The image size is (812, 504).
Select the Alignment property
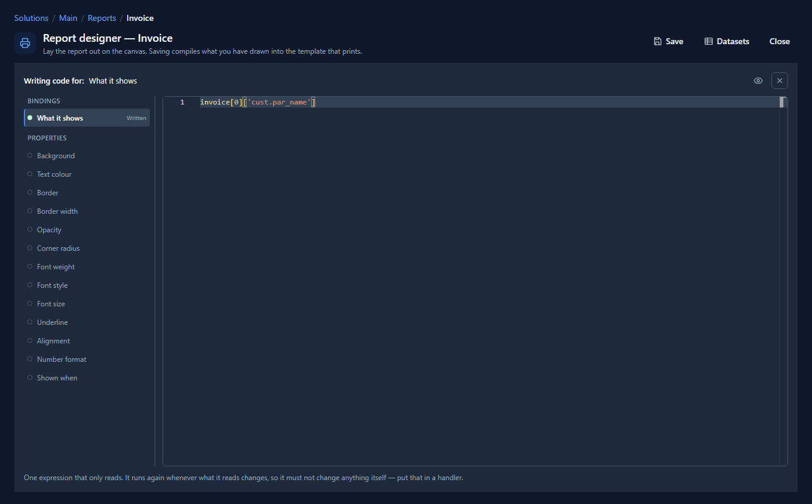pos(87,340)
